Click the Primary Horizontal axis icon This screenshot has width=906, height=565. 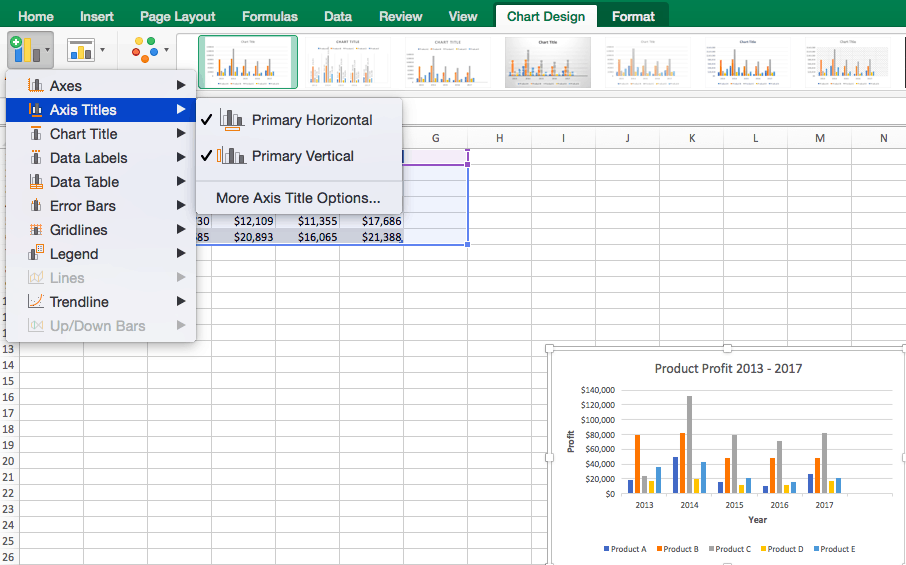[x=232, y=120]
